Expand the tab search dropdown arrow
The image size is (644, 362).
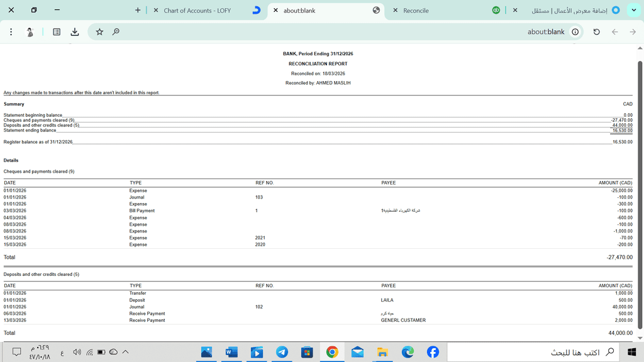pyautogui.click(x=633, y=10)
